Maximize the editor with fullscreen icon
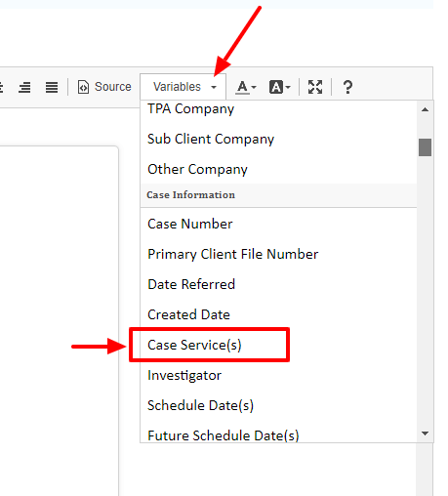This screenshot has height=496, width=448. coord(315,87)
